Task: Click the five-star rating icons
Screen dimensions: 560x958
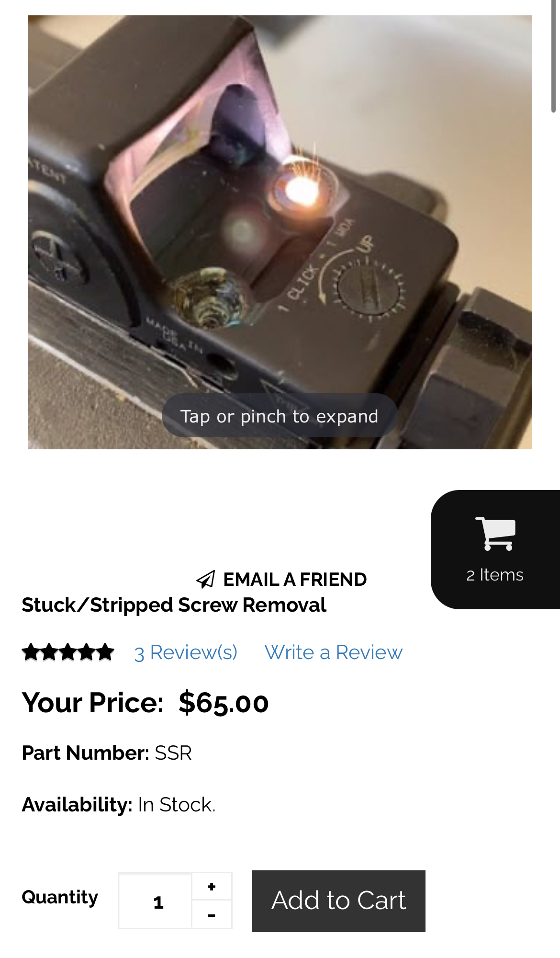Action: (x=68, y=652)
